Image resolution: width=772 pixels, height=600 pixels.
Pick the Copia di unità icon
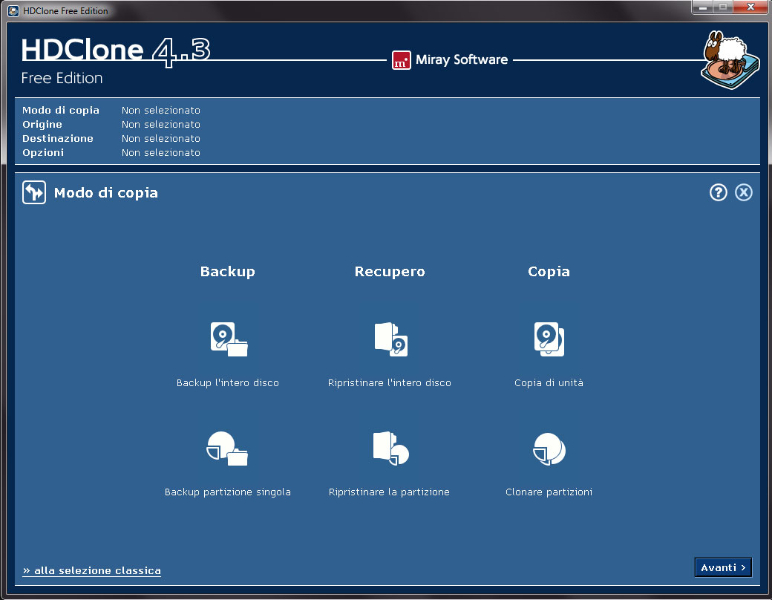(549, 340)
